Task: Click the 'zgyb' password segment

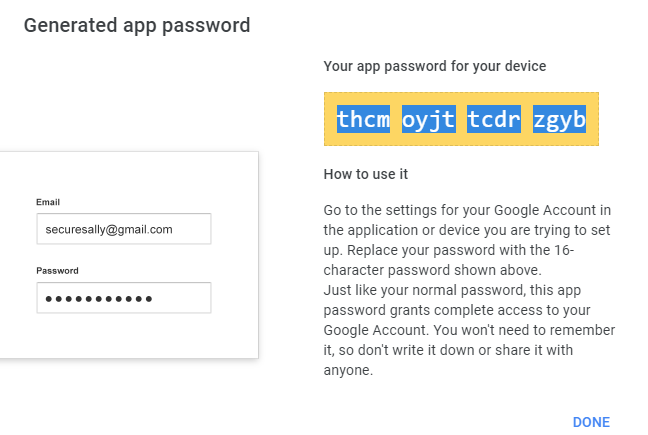Action: tap(559, 119)
